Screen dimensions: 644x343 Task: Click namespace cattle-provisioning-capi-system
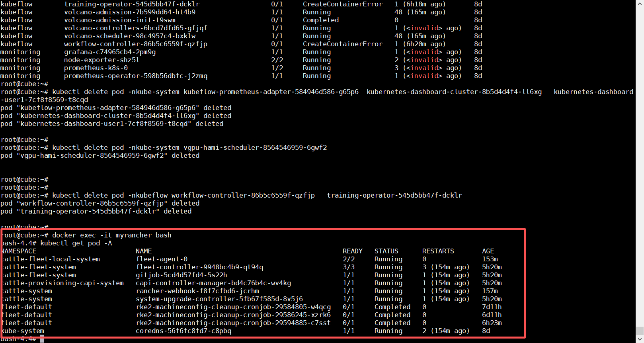pos(62,283)
